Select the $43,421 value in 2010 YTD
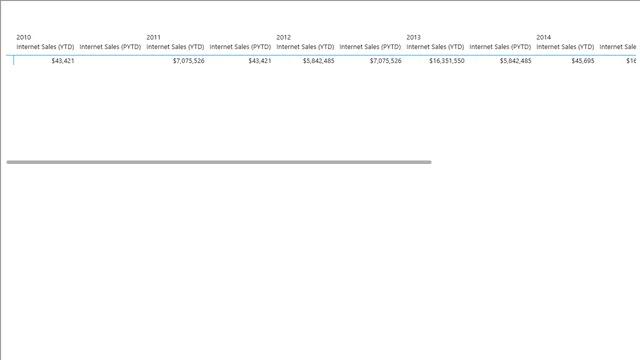 pos(63,61)
